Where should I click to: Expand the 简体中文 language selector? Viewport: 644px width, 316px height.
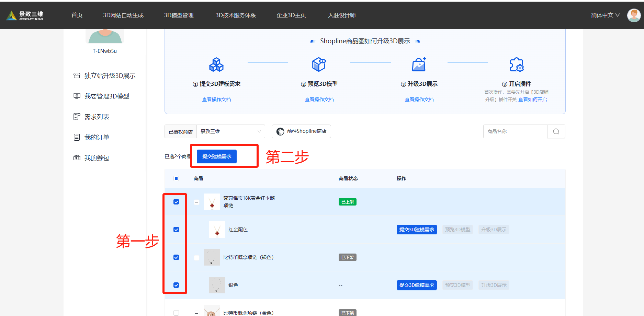[605, 15]
